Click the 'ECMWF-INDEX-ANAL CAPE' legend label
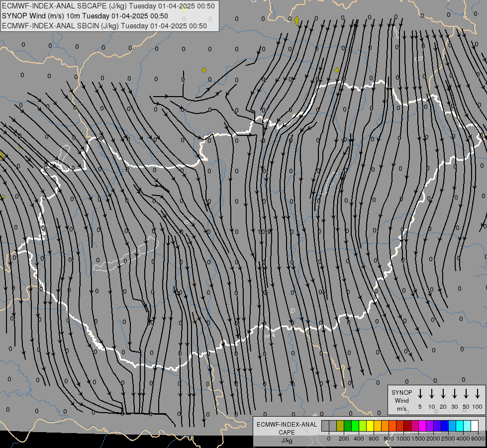 tap(287, 429)
